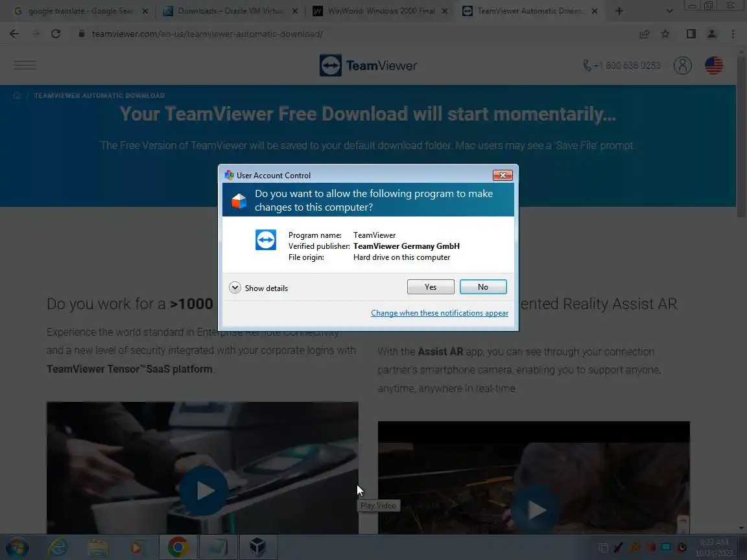Close the Oracle VM VirtualBox tab
This screenshot has width=747, height=560.
click(295, 11)
